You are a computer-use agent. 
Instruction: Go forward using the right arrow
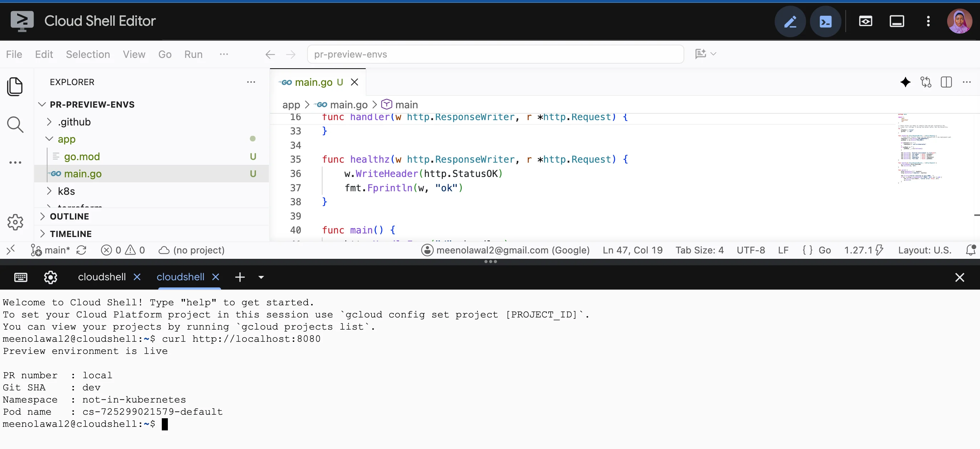pyautogui.click(x=291, y=54)
